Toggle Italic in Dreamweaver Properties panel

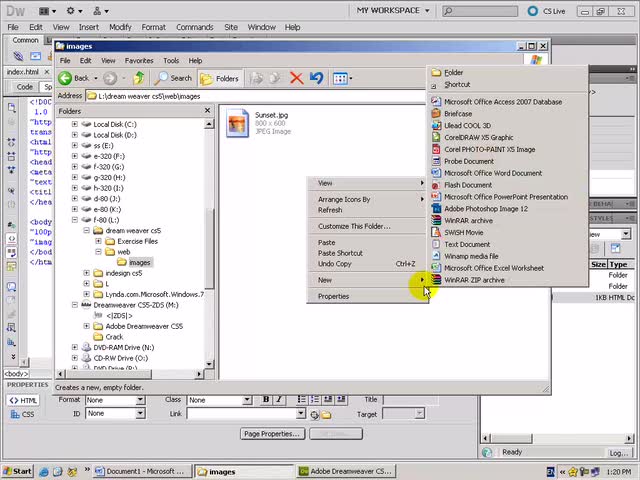(279, 399)
